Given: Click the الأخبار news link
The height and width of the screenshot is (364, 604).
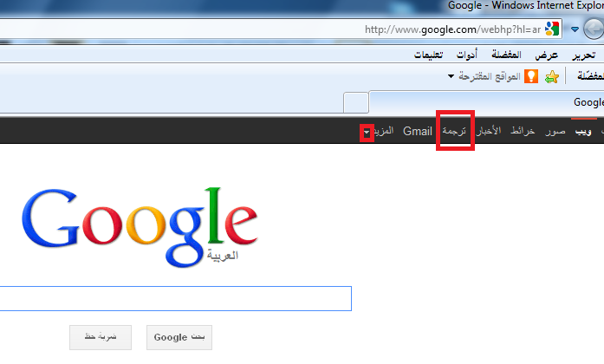Looking at the screenshot, I should click(489, 131).
